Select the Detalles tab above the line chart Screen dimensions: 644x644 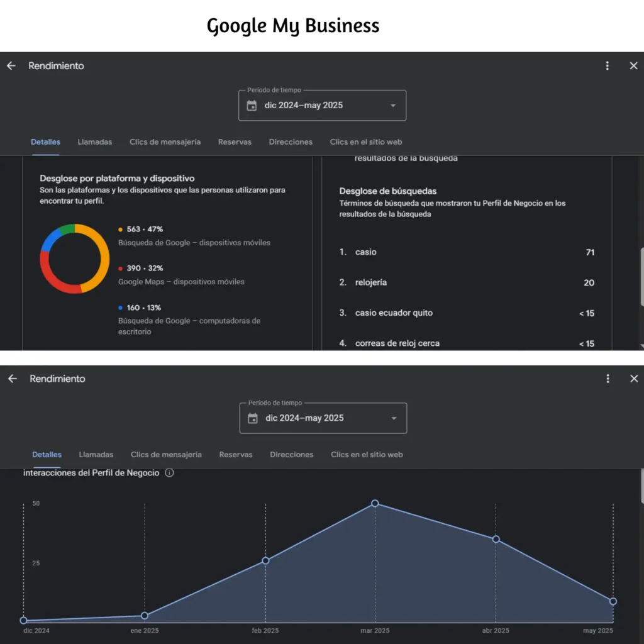pyautogui.click(x=47, y=455)
